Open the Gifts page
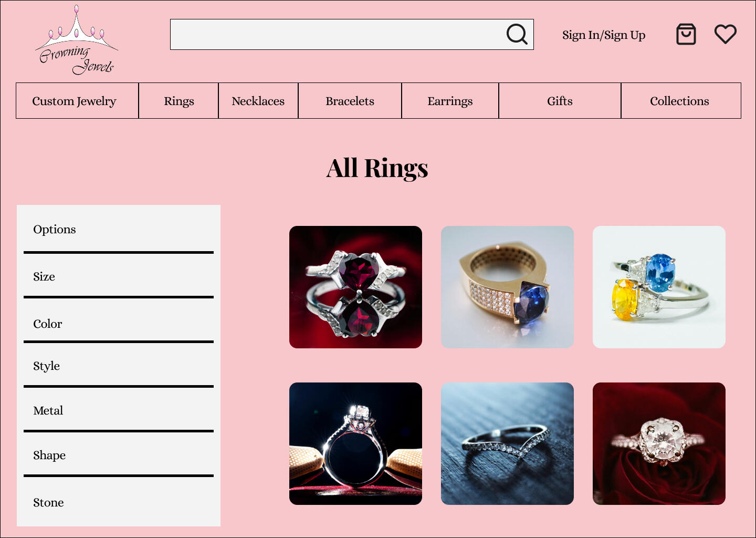The image size is (756, 538). (560, 100)
